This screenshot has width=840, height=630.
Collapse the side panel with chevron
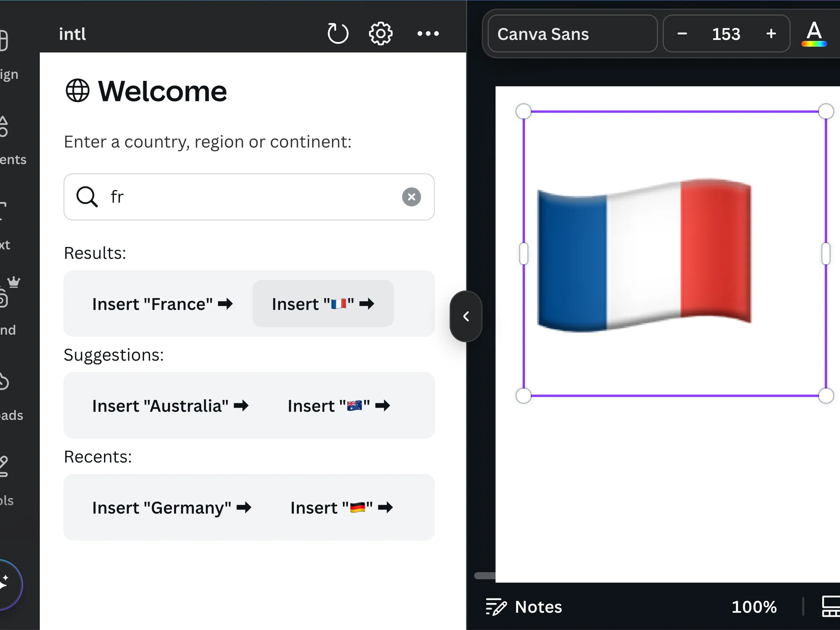coord(466,316)
